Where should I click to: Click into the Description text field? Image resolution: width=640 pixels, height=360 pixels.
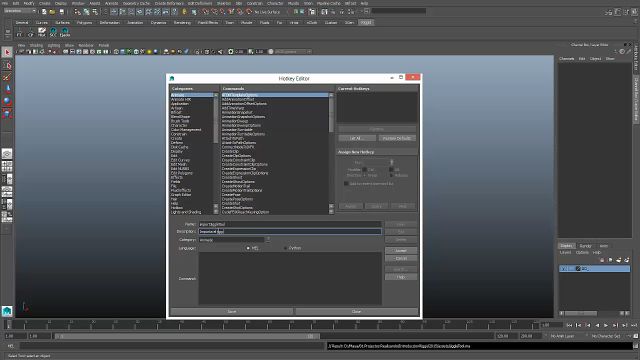click(290, 231)
